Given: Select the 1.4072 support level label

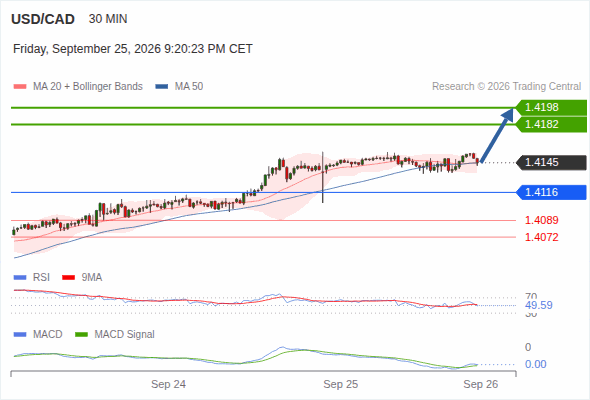Looking at the screenshot, I should [x=541, y=237].
